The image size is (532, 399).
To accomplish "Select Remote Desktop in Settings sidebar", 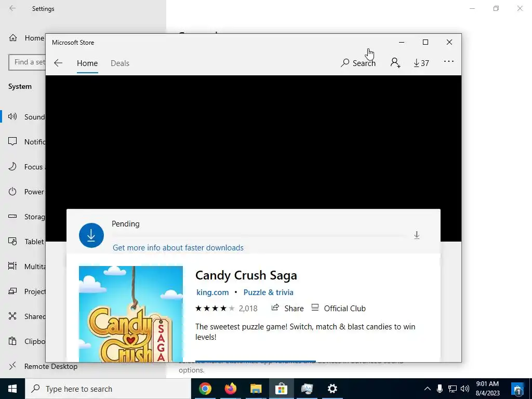I will [43, 366].
